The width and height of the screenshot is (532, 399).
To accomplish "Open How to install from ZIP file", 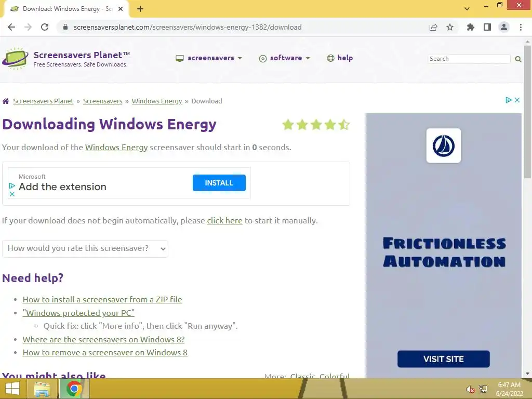I will 102,300.
